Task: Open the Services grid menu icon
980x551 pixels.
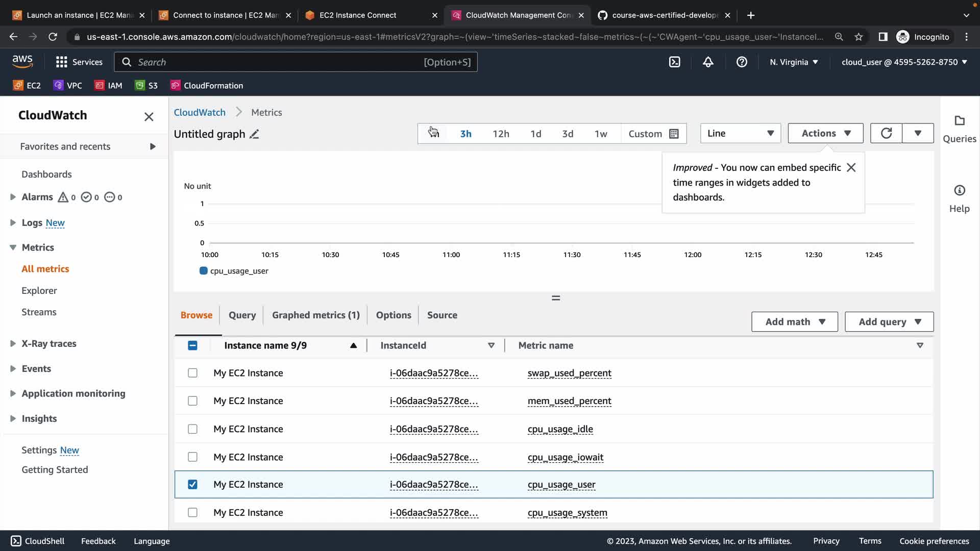Action: click(x=62, y=62)
